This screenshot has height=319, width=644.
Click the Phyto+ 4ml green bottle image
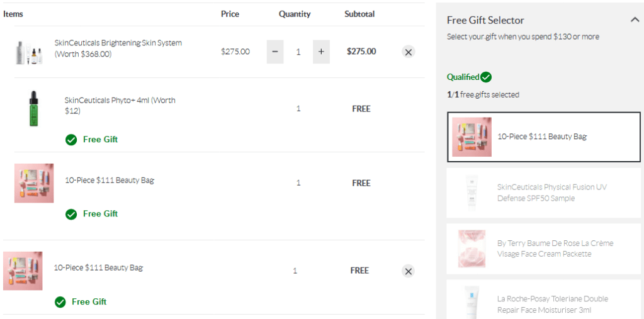tap(33, 109)
